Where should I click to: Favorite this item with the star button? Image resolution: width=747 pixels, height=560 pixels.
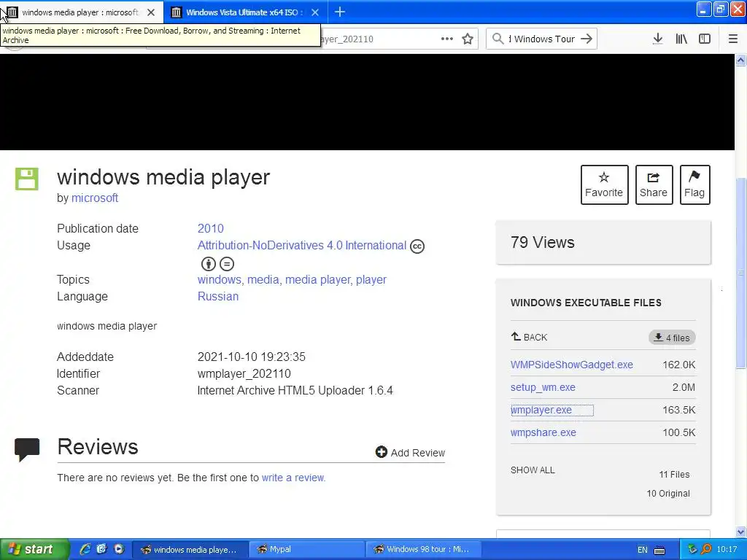604,184
